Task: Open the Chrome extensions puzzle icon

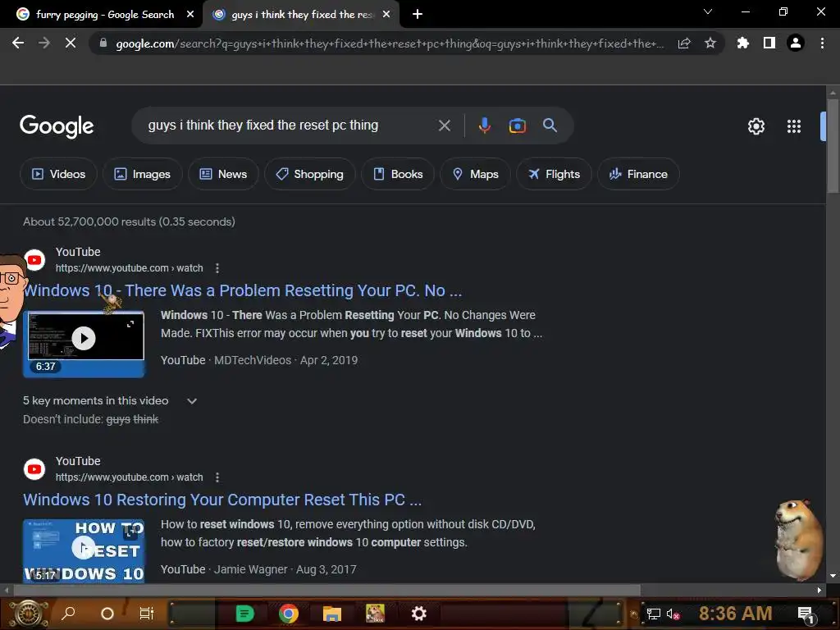Action: pos(743,43)
